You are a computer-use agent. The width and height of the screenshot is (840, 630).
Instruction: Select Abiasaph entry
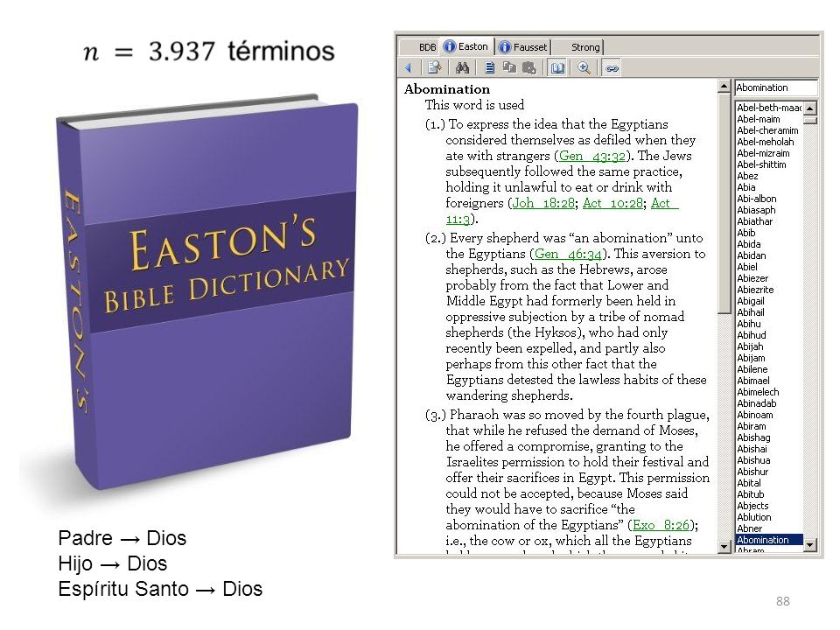tap(756, 210)
